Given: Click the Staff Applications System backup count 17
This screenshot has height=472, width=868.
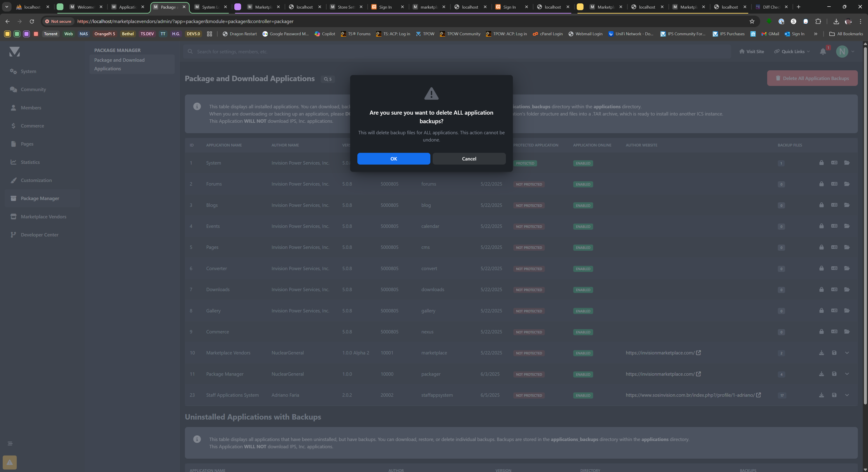Looking at the screenshot, I should point(782,396).
